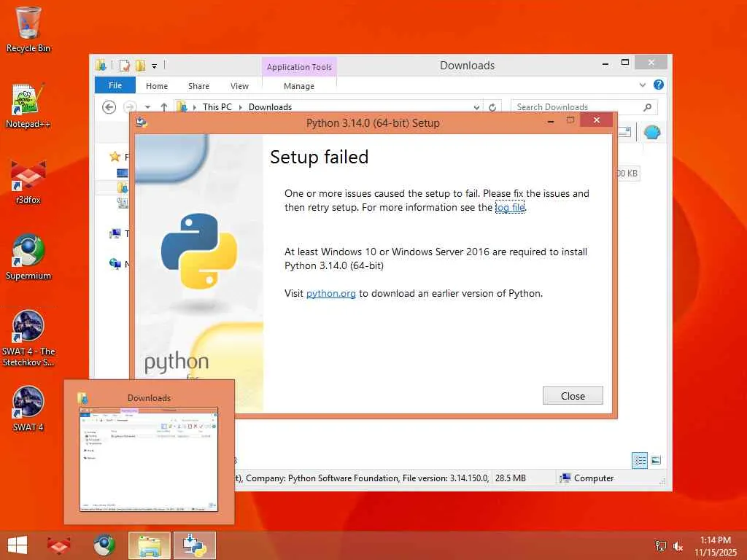Click the Properties quick access toolbar icon
This screenshot has width=747, height=560.
coord(124,65)
